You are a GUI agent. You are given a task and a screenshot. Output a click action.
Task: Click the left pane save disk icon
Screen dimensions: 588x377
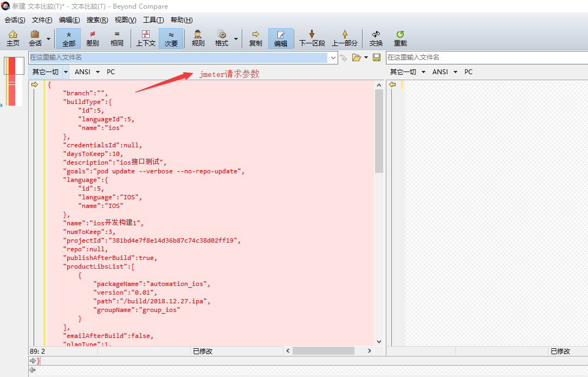pyautogui.click(x=377, y=57)
